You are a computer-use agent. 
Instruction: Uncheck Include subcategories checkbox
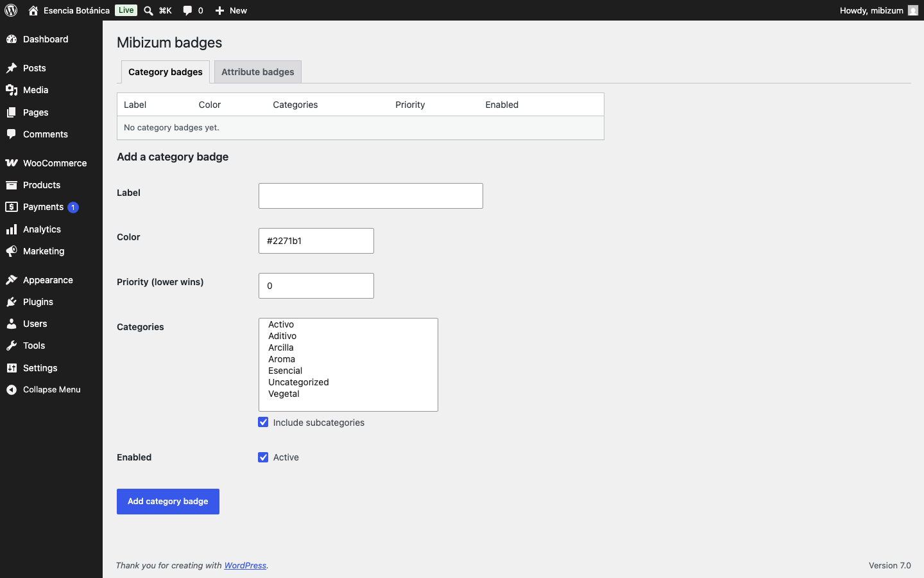[263, 422]
